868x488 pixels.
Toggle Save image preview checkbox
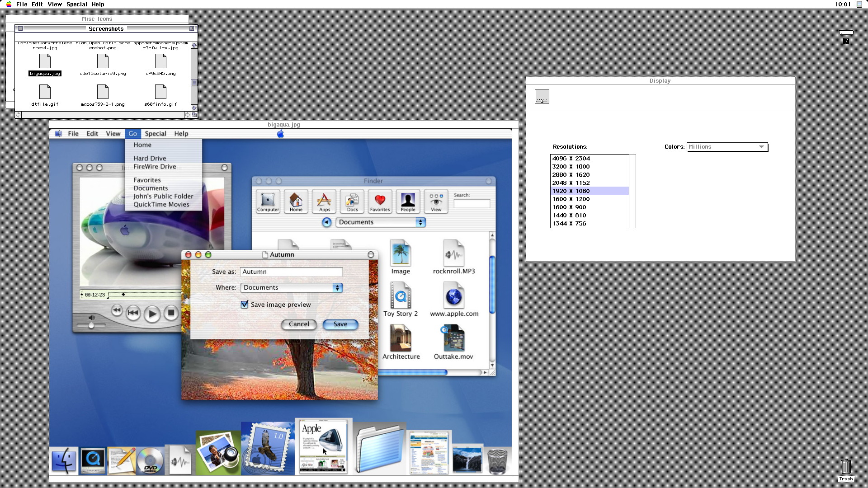coord(245,305)
